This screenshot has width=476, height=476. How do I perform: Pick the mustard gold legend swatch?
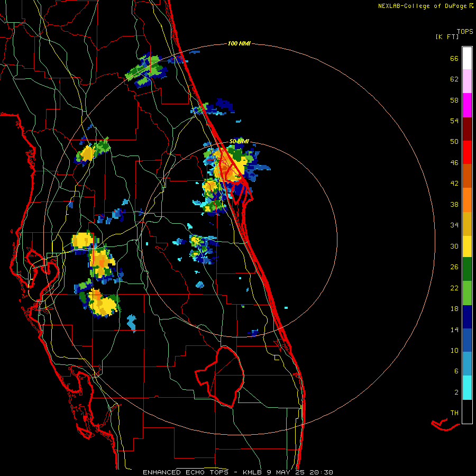coord(467,224)
